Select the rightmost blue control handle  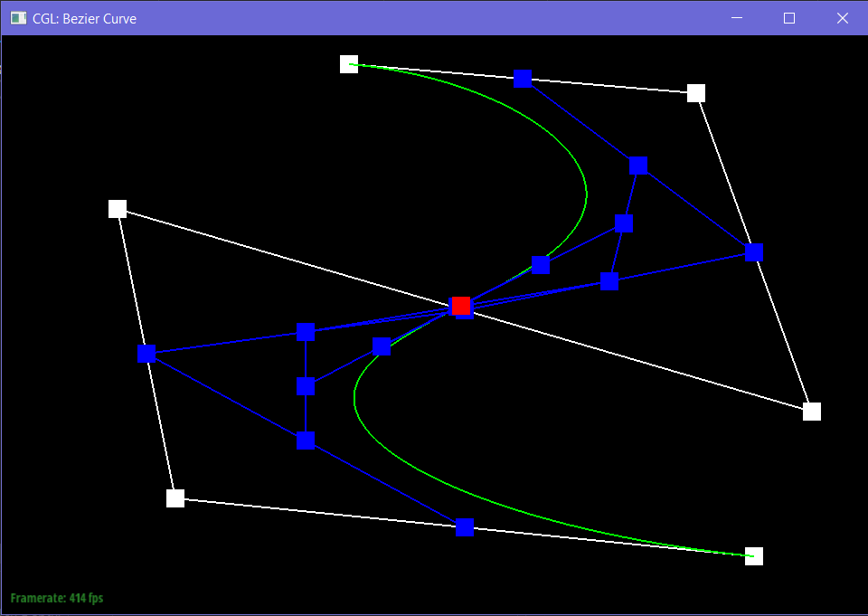pos(753,252)
